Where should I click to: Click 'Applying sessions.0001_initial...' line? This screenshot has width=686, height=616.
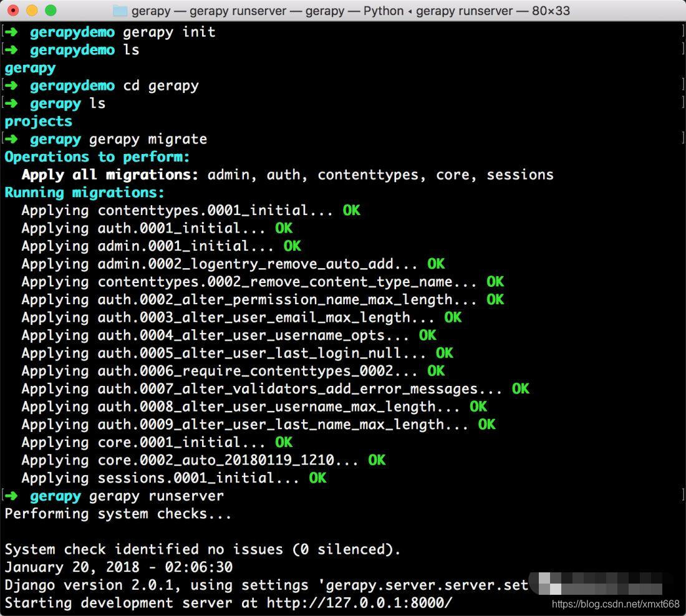174,478
